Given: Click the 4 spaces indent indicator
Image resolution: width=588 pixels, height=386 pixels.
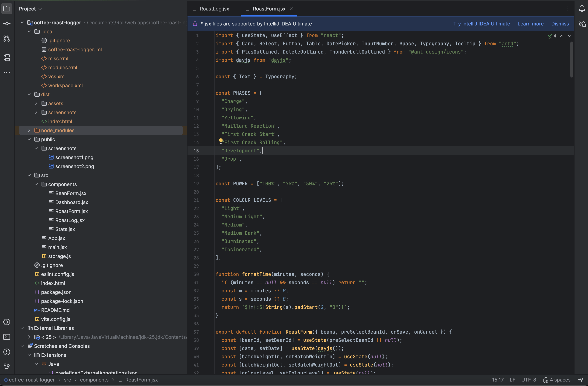Looking at the screenshot, I should (x=557, y=380).
